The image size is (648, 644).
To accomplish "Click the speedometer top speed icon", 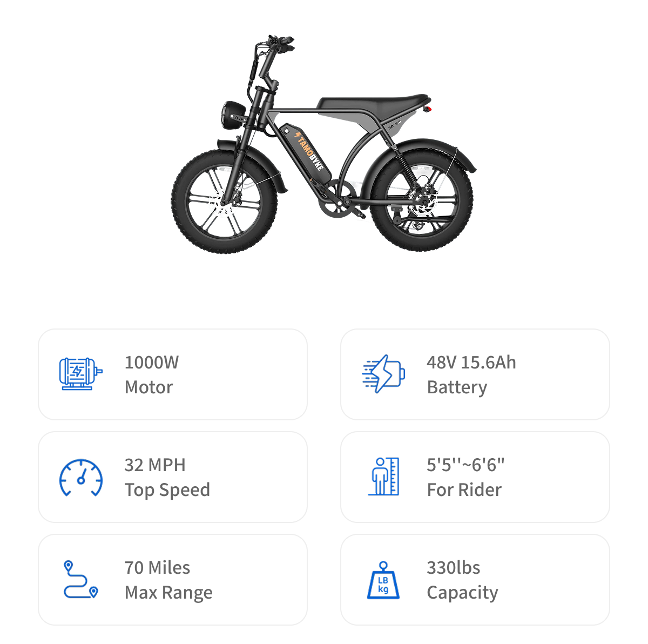I will pos(81,478).
